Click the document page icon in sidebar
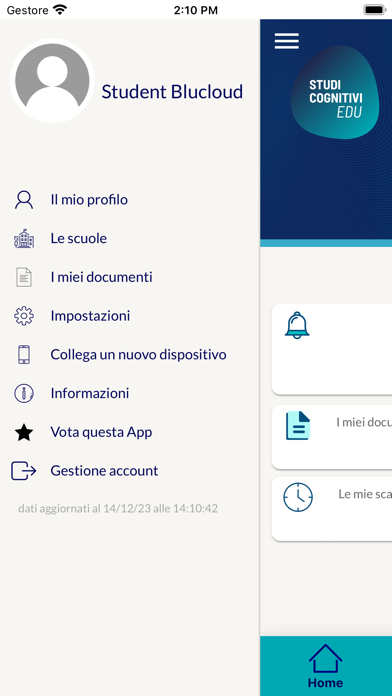This screenshot has width=392, height=696. [24, 277]
